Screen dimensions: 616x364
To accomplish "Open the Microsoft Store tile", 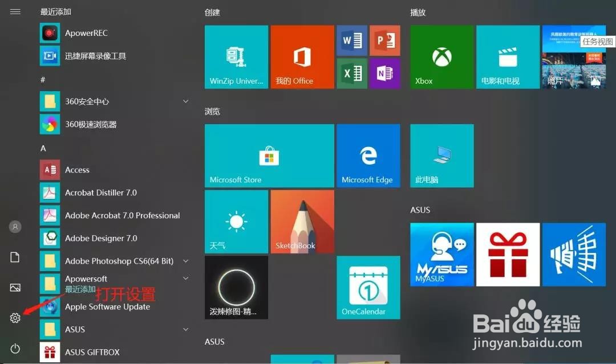I will pos(269,156).
